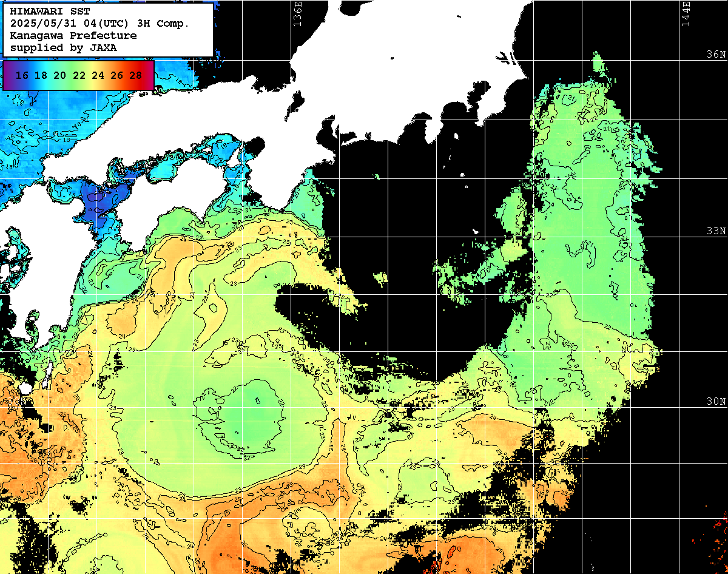Pick the 22 value on the color scale legend
728x574 pixels.
[x=79, y=75]
